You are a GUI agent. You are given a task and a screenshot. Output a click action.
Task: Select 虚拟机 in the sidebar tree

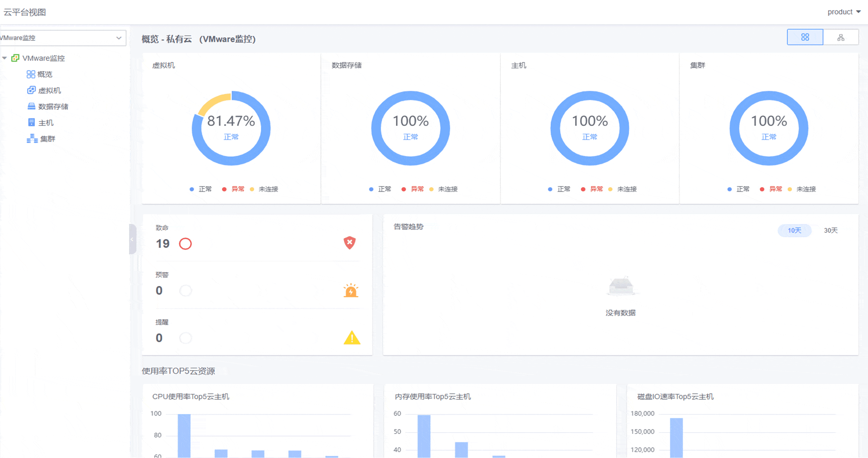click(x=49, y=90)
